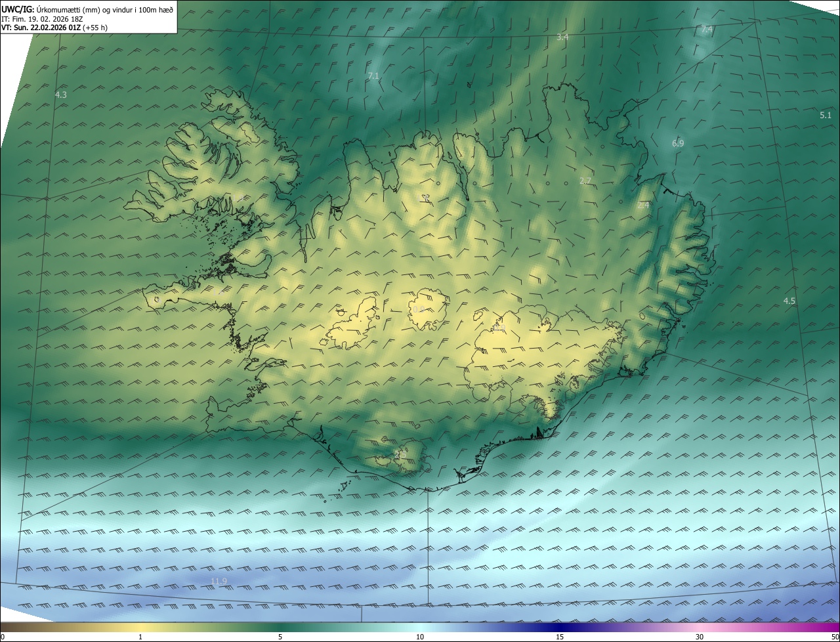Click the 5 tick label on the colour scale
Viewport: 840px width, 642px height.
click(x=280, y=637)
